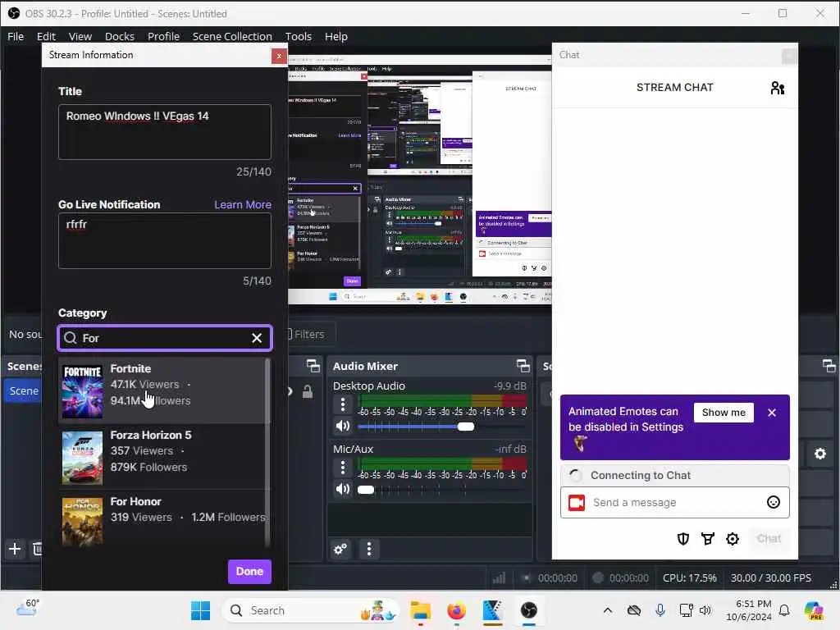Add a new scene with plus icon

pyautogui.click(x=15, y=549)
